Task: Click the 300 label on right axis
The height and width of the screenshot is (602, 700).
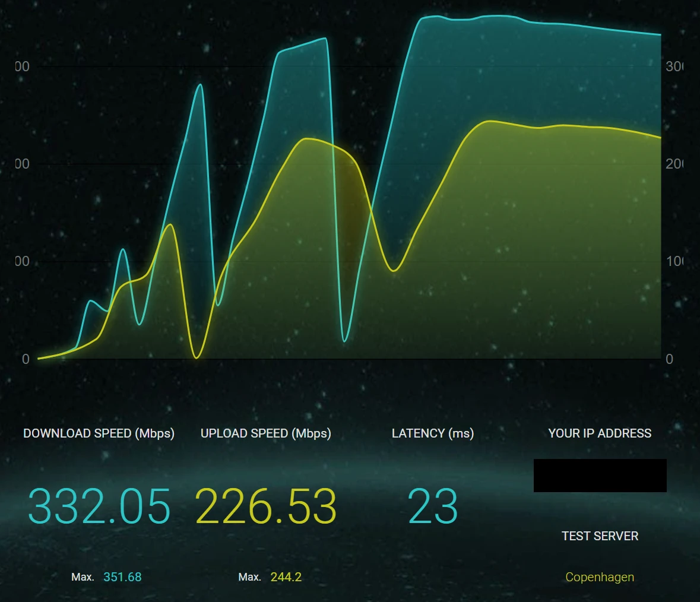Action: (674, 66)
